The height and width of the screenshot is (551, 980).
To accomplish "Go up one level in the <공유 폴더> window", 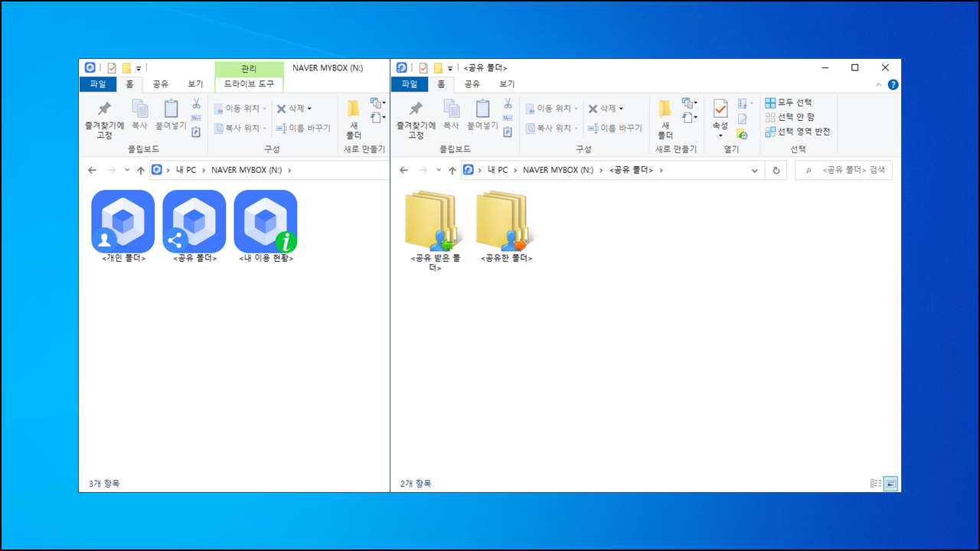I will pos(452,170).
